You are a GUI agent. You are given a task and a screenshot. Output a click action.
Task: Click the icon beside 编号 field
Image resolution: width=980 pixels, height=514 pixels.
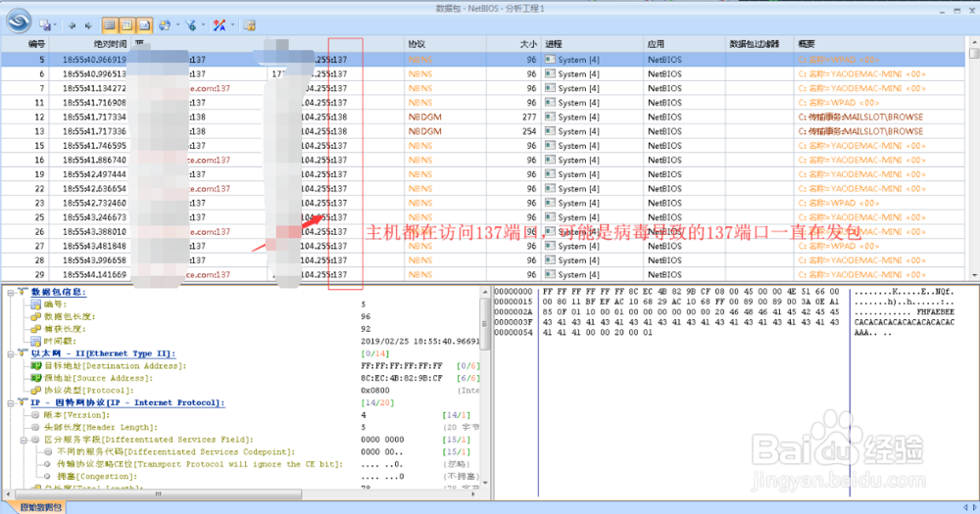(35, 304)
